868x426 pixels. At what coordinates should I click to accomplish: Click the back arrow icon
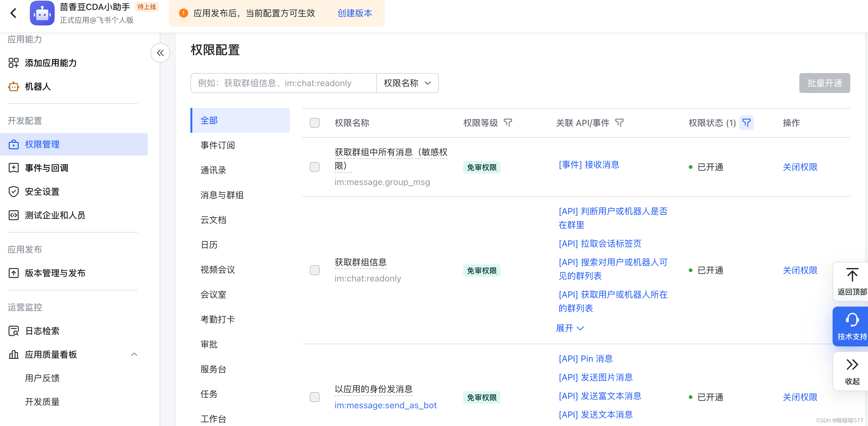13,13
